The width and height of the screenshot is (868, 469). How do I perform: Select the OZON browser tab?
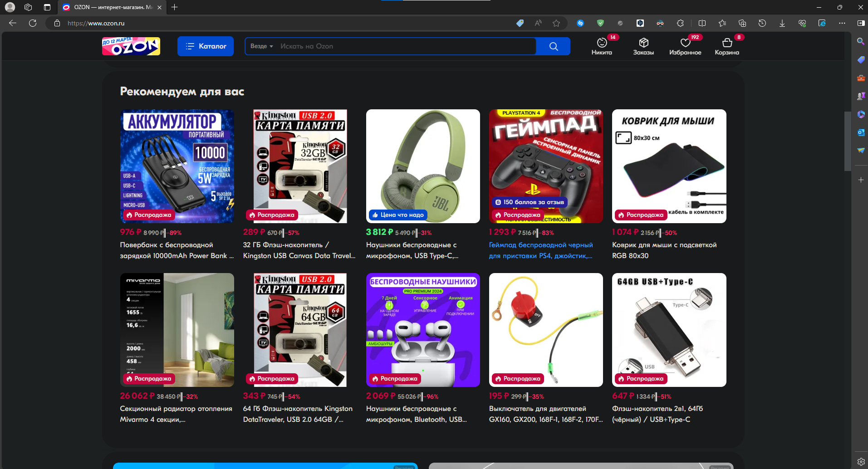pyautogui.click(x=109, y=7)
